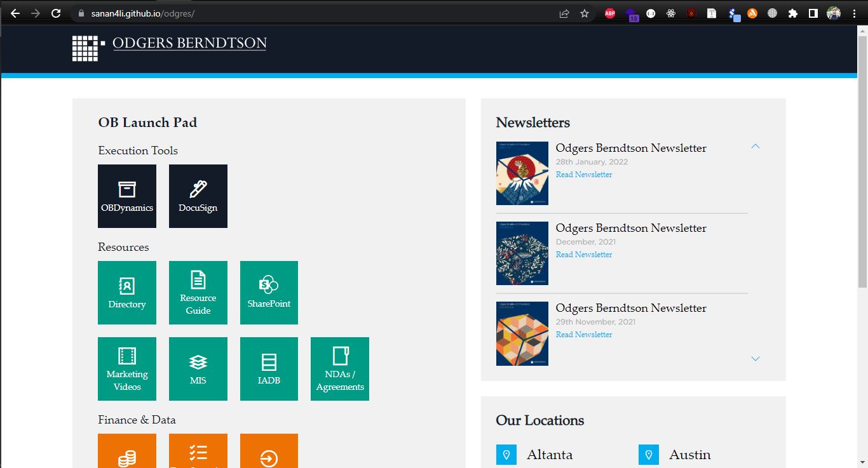
Task: Open the IADB tile
Action: click(x=269, y=369)
